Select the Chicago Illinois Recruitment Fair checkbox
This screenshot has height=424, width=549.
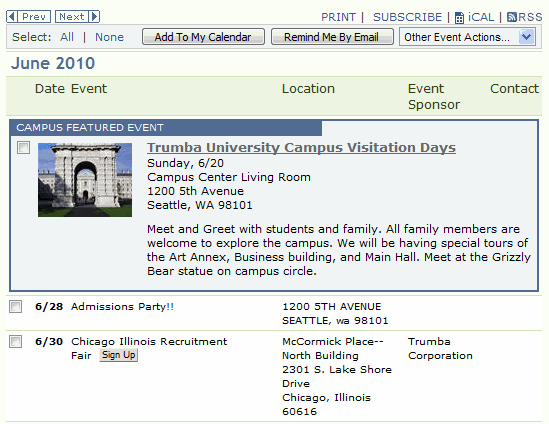coord(15,341)
